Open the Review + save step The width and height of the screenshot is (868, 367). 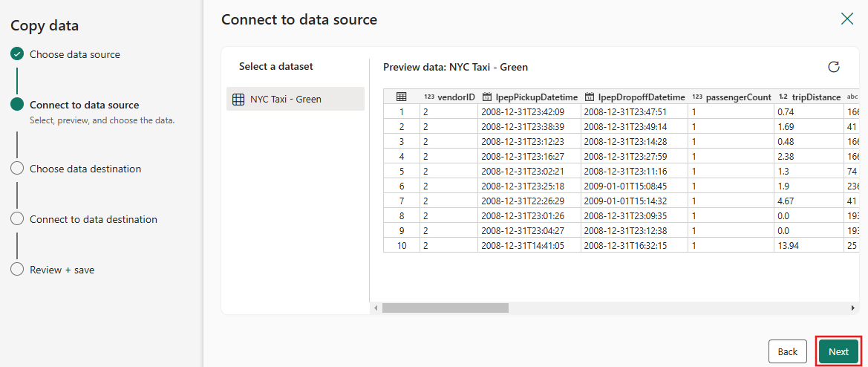click(62, 270)
